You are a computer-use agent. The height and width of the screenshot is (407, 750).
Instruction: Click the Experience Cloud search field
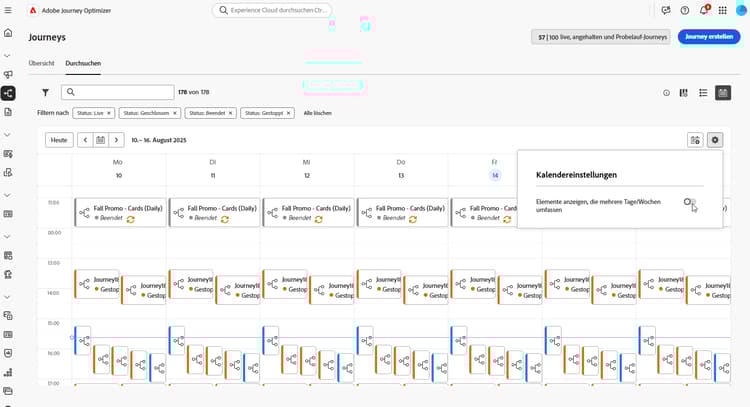[272, 10]
